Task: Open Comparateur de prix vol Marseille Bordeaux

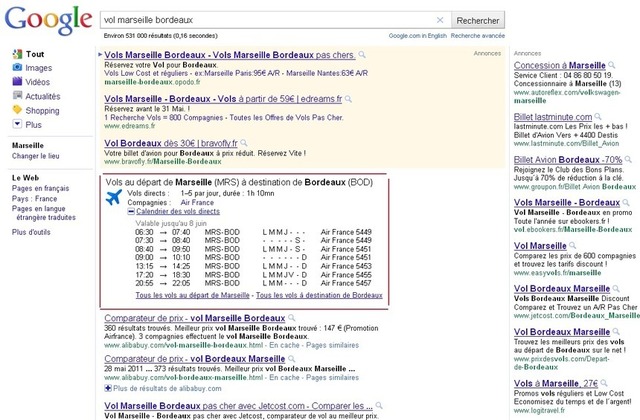Action: (195, 318)
